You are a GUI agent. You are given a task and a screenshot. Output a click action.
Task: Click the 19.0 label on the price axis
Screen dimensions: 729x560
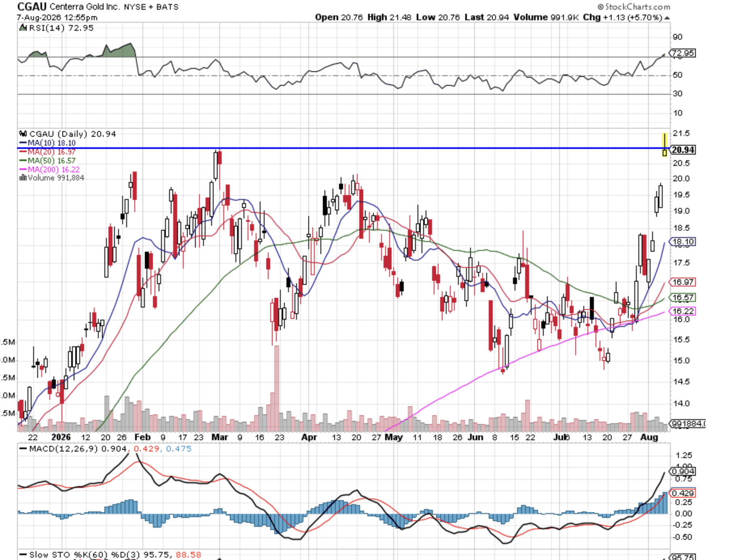[681, 211]
